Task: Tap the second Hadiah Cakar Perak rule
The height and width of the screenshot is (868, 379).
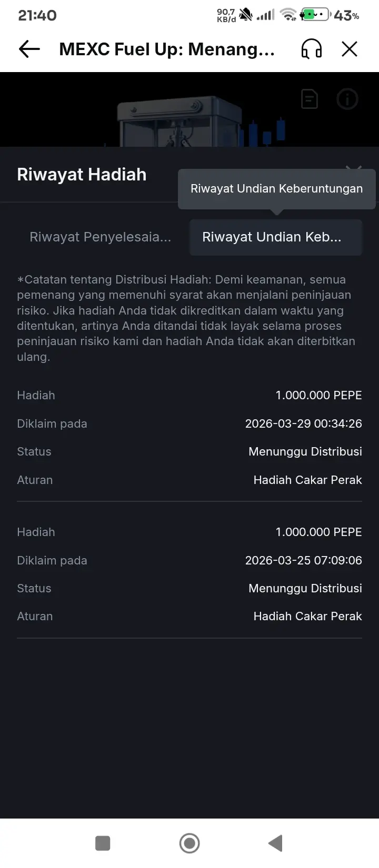Action: point(307,616)
